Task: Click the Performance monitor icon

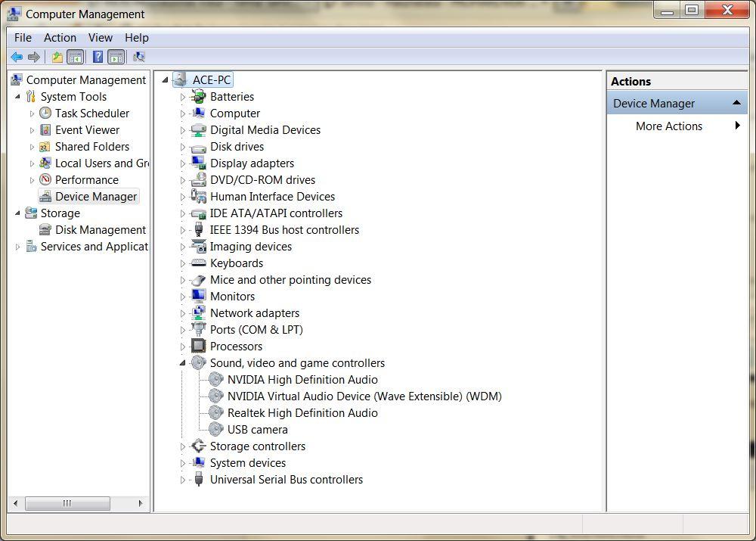Action: tap(45, 179)
